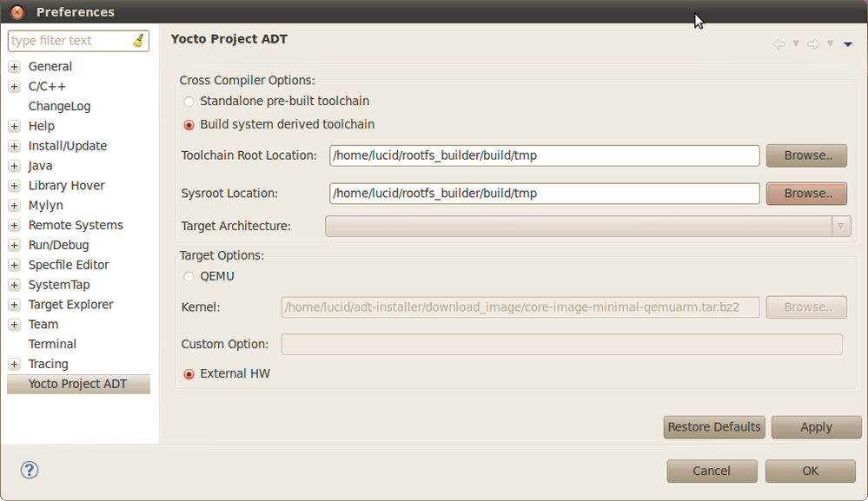868x501 pixels.
Task: Select Yocto Project ADT page
Action: pos(78,384)
